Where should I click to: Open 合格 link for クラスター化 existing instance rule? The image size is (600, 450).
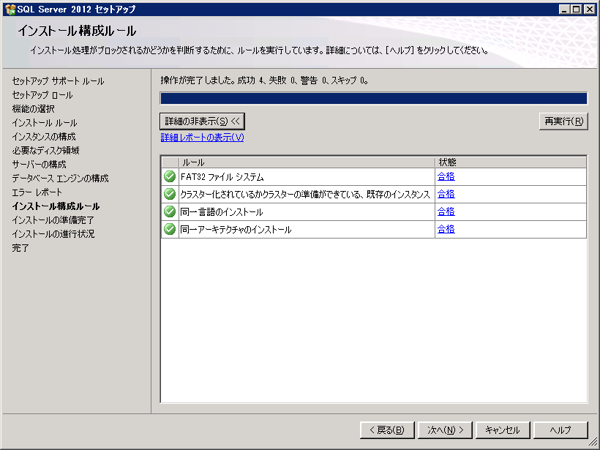click(x=446, y=194)
